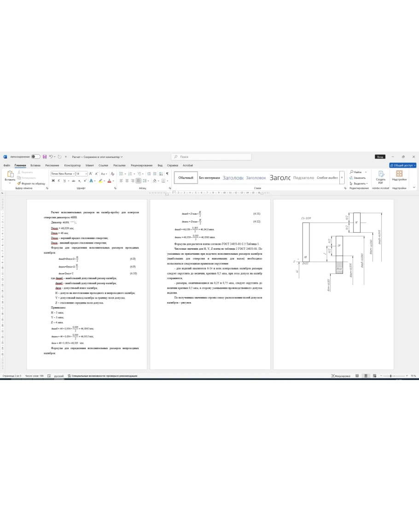419x532 pixels.
Task: Apply Italic (К) formatting
Action: [x=59, y=181]
